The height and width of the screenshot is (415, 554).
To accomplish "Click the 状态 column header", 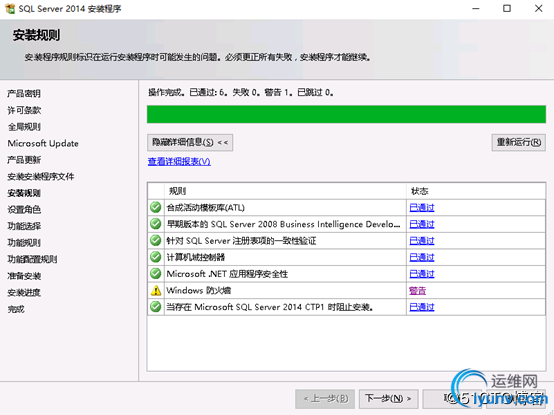I will 476,191.
